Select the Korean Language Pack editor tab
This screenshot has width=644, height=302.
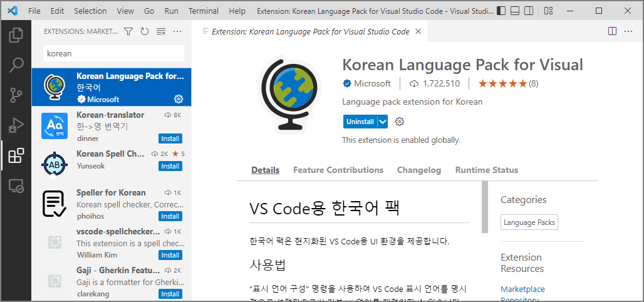pyautogui.click(x=310, y=31)
